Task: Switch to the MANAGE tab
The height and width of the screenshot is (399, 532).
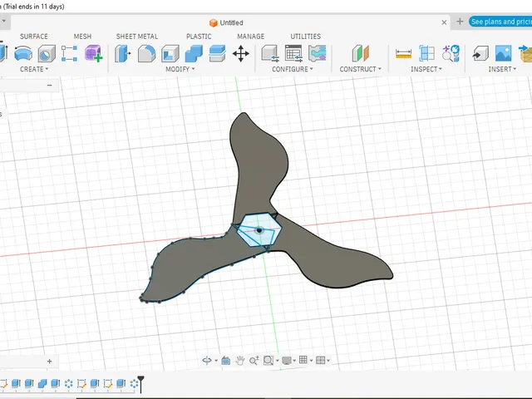Action: (251, 37)
